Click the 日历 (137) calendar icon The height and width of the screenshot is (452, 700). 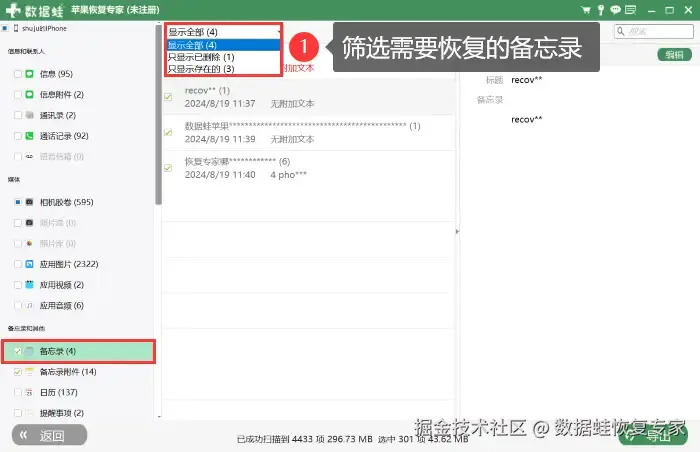[29, 392]
